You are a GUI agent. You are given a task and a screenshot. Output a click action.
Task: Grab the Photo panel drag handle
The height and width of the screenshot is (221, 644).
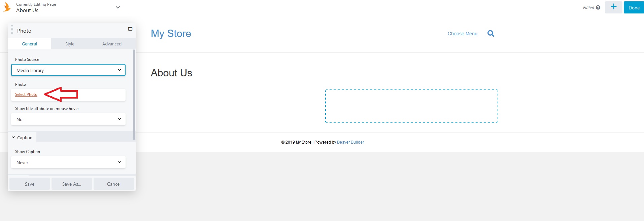(12, 30)
